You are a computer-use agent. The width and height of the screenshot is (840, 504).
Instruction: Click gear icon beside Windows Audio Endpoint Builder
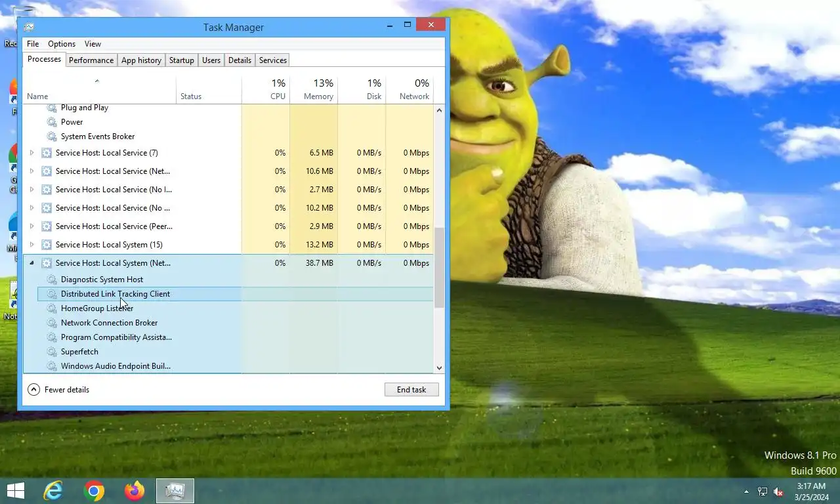[x=52, y=366]
